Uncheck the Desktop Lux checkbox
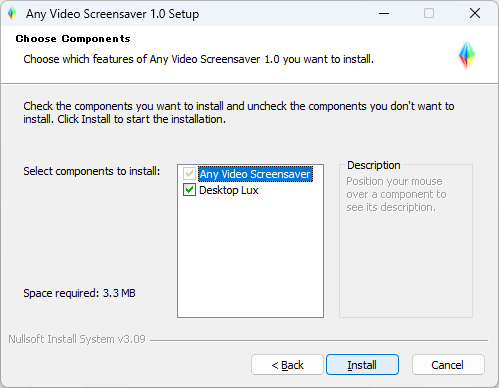This screenshot has width=499, height=388. click(x=189, y=190)
